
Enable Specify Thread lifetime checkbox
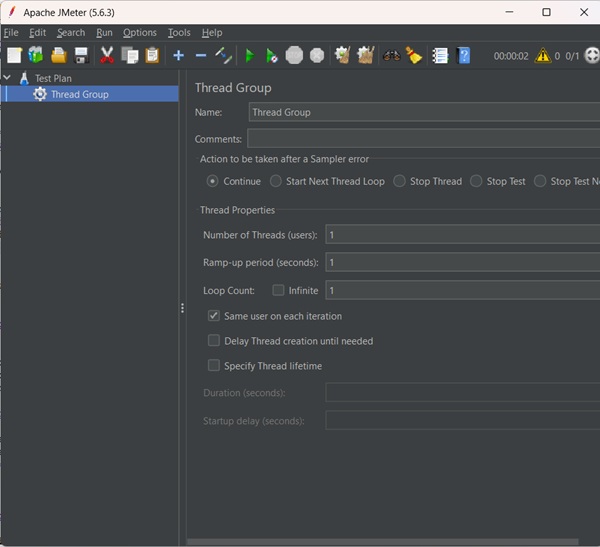214,366
